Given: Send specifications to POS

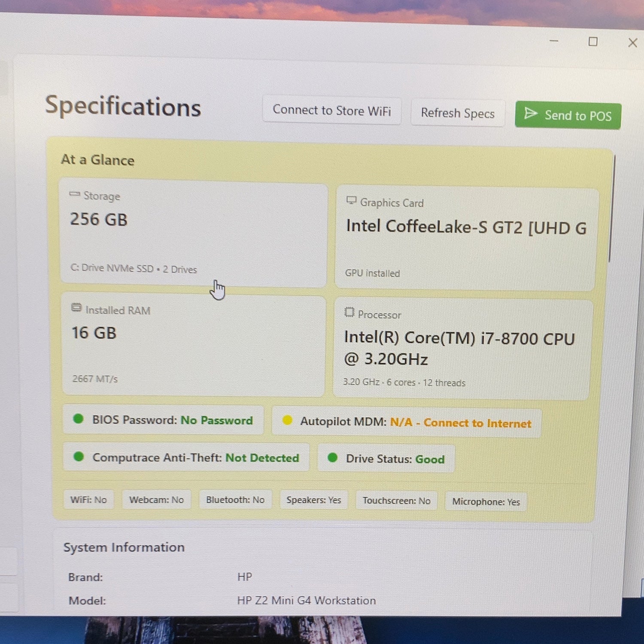Looking at the screenshot, I should [568, 115].
